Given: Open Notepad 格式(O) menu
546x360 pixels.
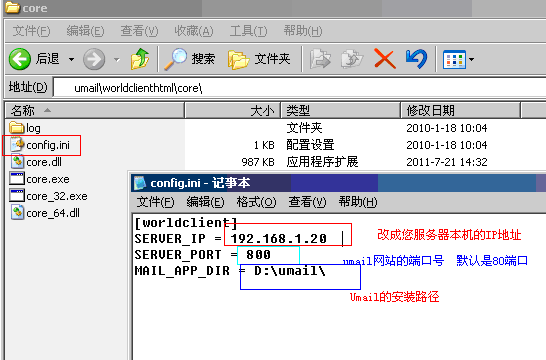Looking at the screenshot, I should coord(256,202).
